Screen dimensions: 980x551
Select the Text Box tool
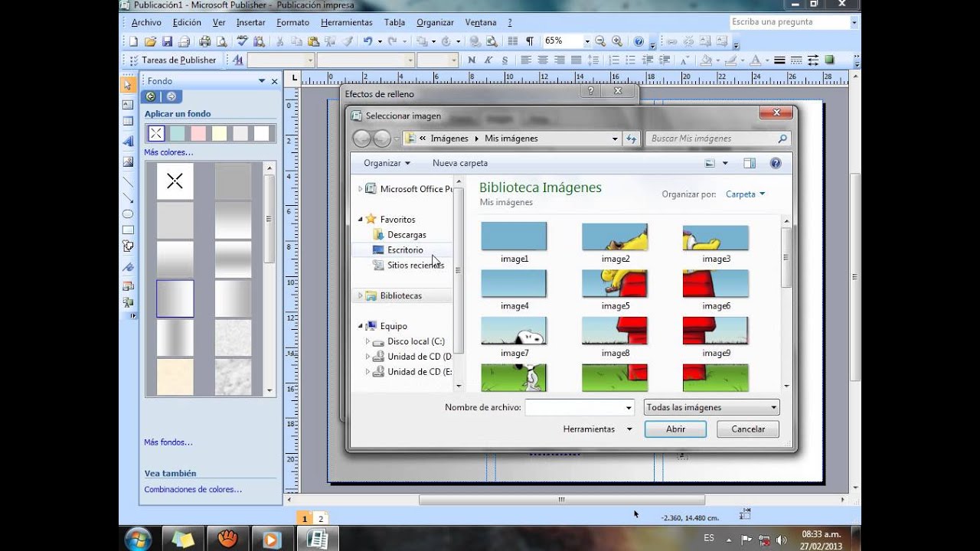coord(128,105)
